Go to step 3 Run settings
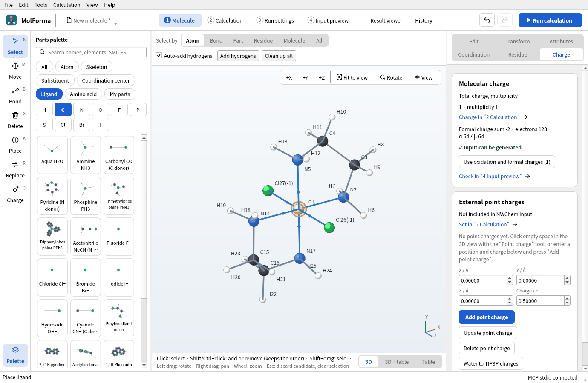This screenshot has height=383, width=588. pyautogui.click(x=275, y=20)
